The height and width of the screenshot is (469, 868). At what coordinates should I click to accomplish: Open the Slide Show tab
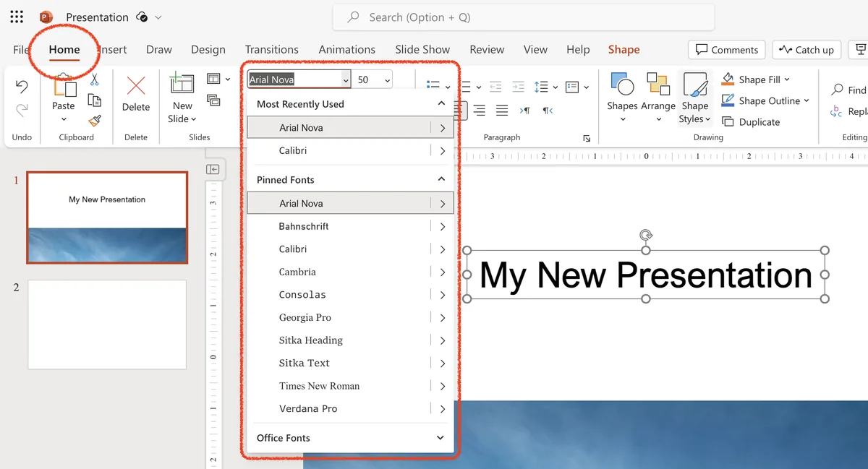click(x=422, y=49)
